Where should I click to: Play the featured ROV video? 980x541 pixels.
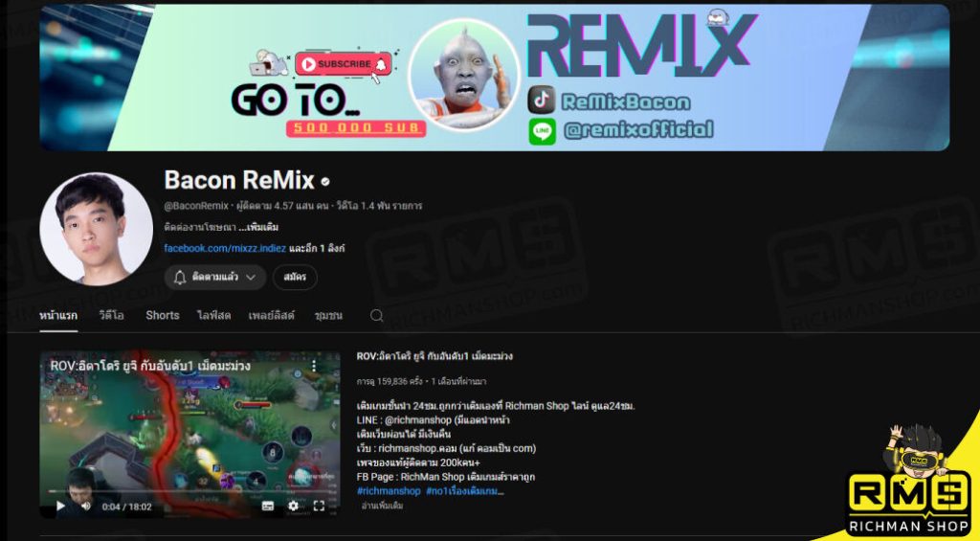click(60, 506)
